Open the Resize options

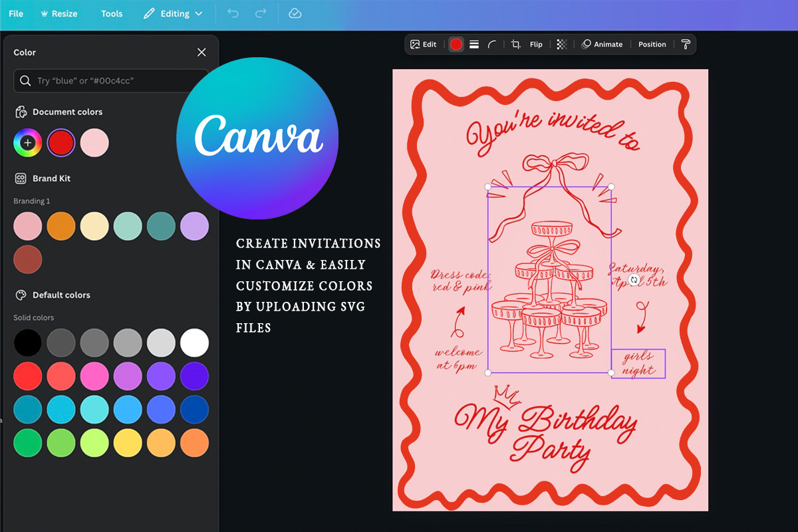coord(59,13)
